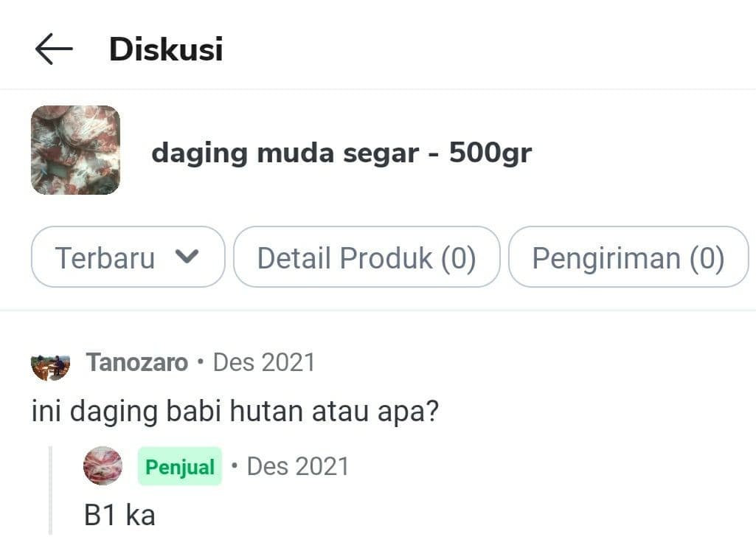The width and height of the screenshot is (756, 551).
Task: Click the seller's profile avatar in the reply
Action: coord(102,465)
